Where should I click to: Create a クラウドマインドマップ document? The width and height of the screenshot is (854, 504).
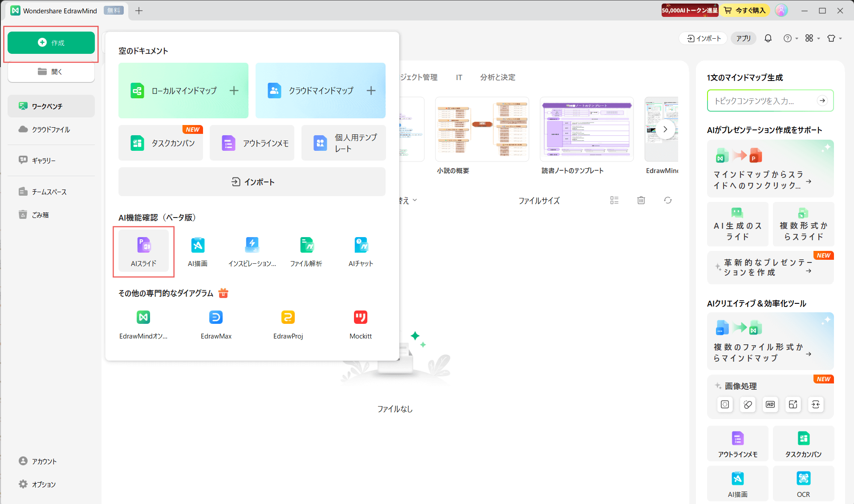pyautogui.click(x=321, y=91)
